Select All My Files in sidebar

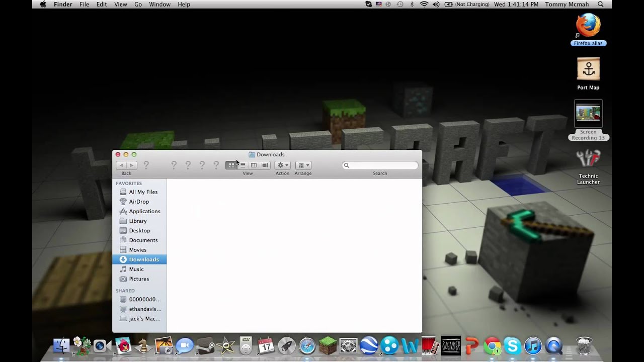coord(139,192)
